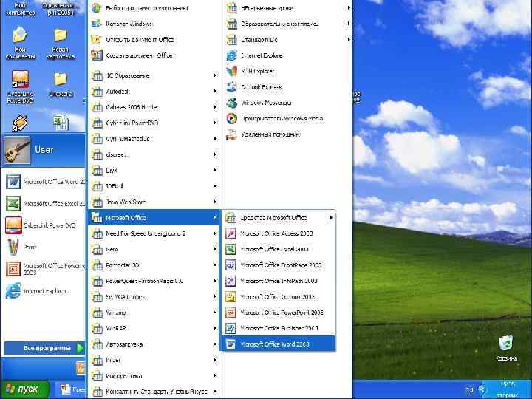532x399 pixels.
Task: Open Microsoft Office FrontPage 2003
Action: pos(278,265)
